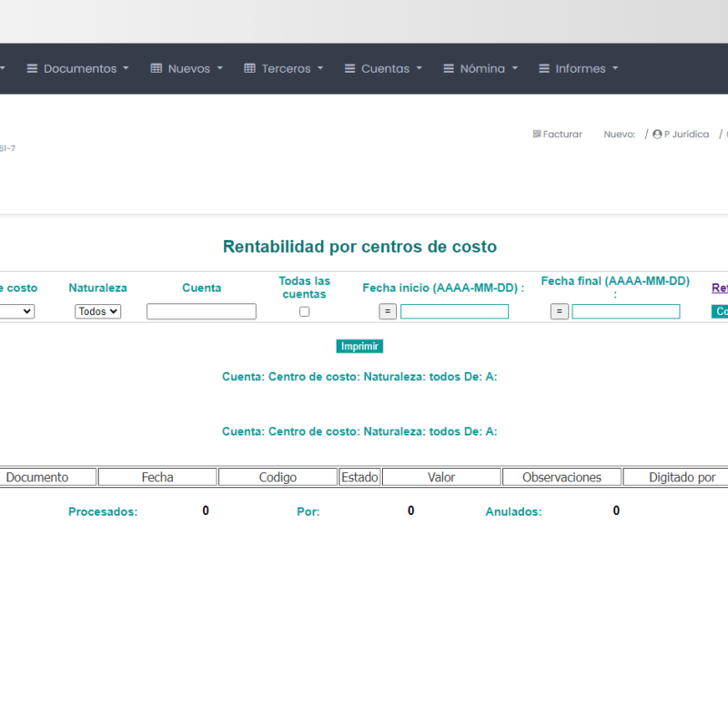The width and height of the screenshot is (728, 728).
Task: Focus the Fecha final date field
Action: point(625,311)
